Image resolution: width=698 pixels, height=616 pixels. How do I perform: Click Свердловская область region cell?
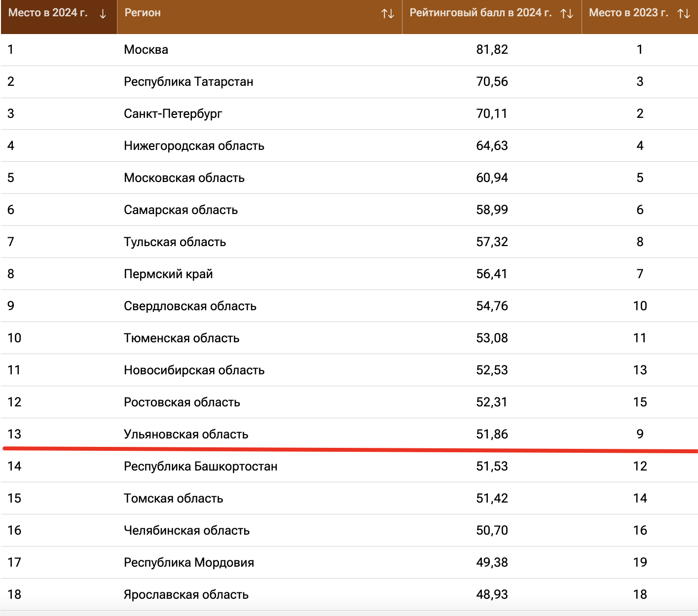coord(190,306)
